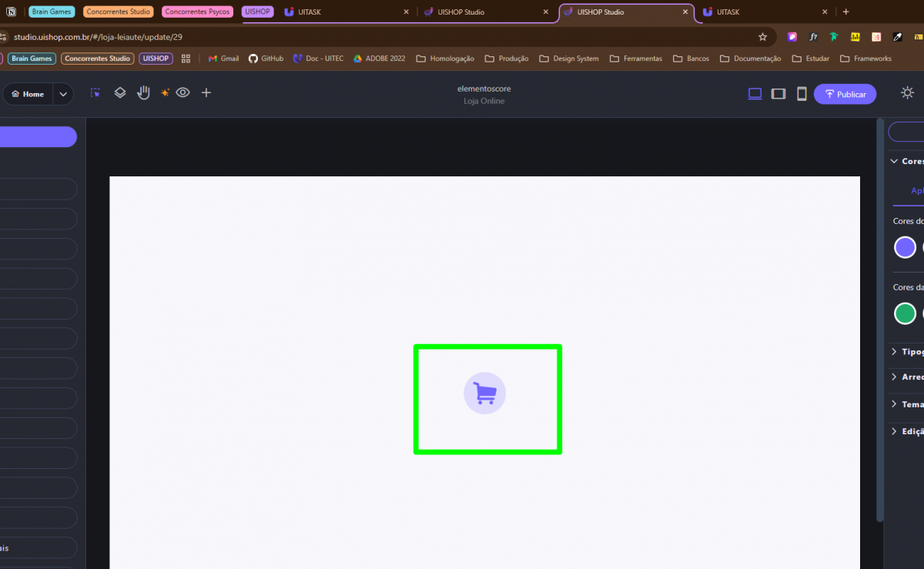Expand the Tipografia section chevron
Viewport: 924px width, 569px height.
(x=894, y=352)
